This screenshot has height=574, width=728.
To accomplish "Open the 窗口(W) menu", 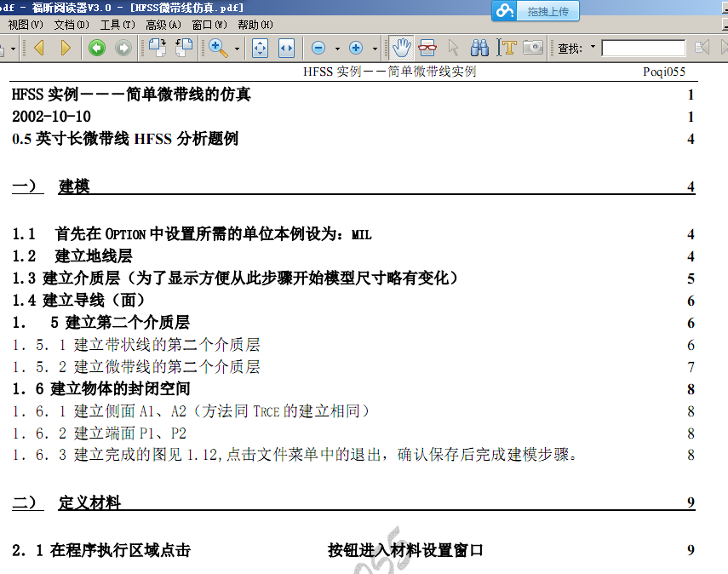I will 209,25.
